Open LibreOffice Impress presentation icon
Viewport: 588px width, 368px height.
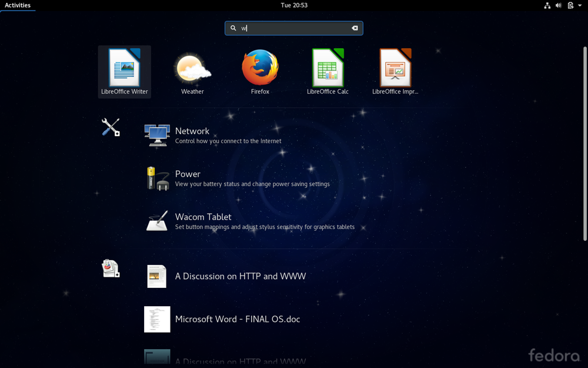click(395, 71)
